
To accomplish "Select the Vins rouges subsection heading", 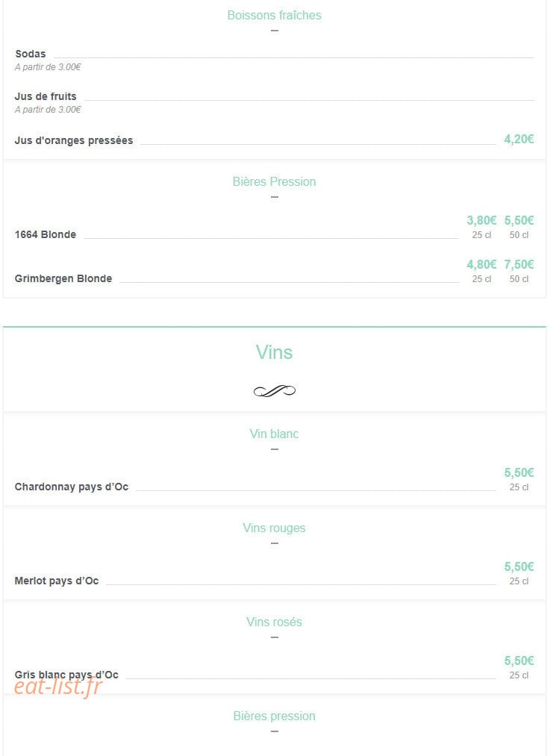I will click(275, 528).
